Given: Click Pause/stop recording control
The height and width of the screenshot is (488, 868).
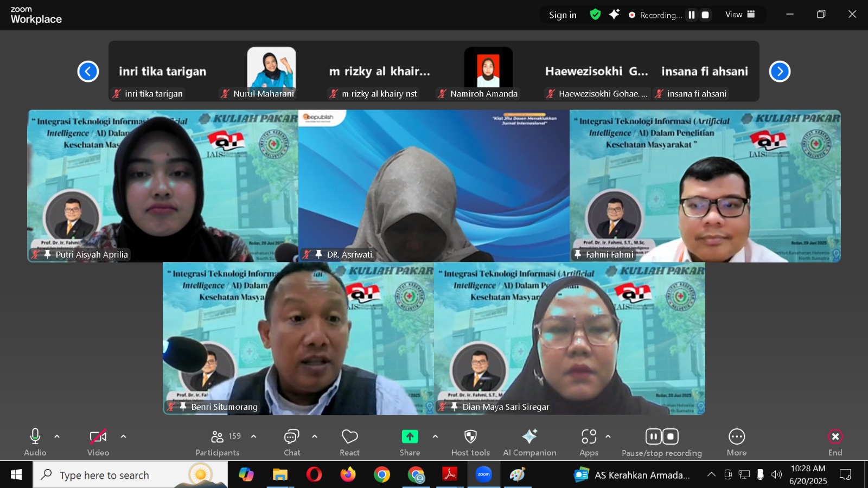Looking at the screenshot, I should point(661,442).
